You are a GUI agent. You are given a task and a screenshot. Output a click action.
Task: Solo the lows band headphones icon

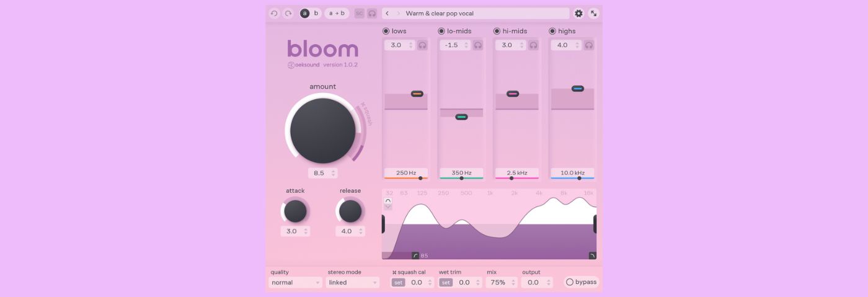point(422,45)
